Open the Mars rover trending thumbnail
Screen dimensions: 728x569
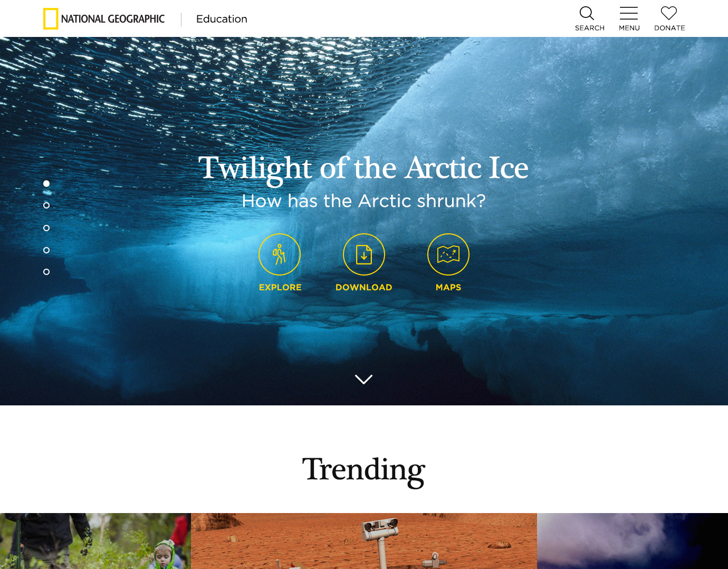coord(364,541)
